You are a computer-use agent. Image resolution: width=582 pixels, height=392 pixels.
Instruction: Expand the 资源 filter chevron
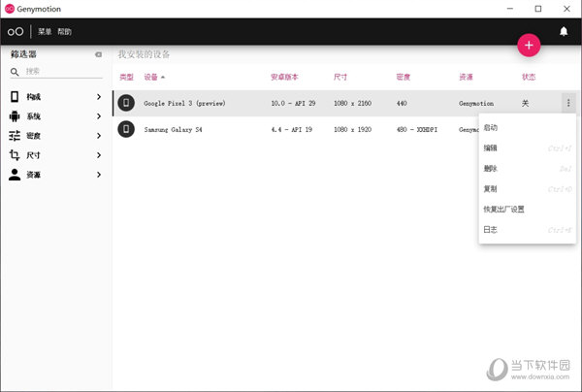pyautogui.click(x=99, y=175)
